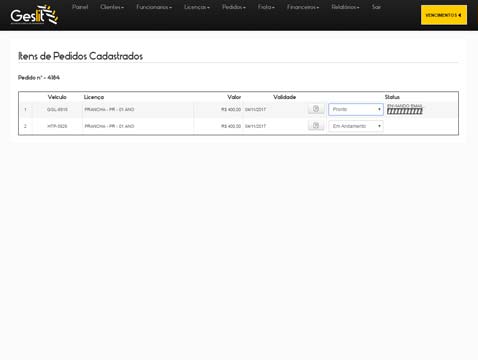This screenshot has width=478, height=360.
Task: Click the Sair logout link
Action: (376, 7)
